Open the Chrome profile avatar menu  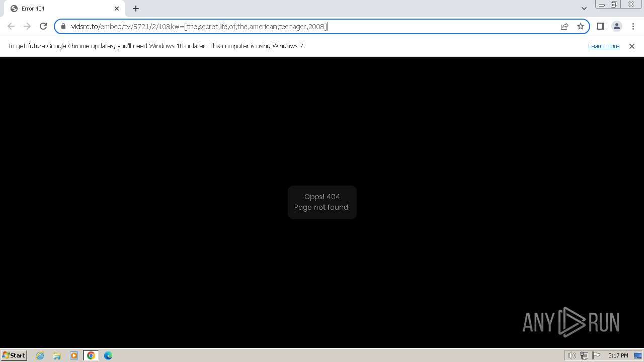point(616,26)
